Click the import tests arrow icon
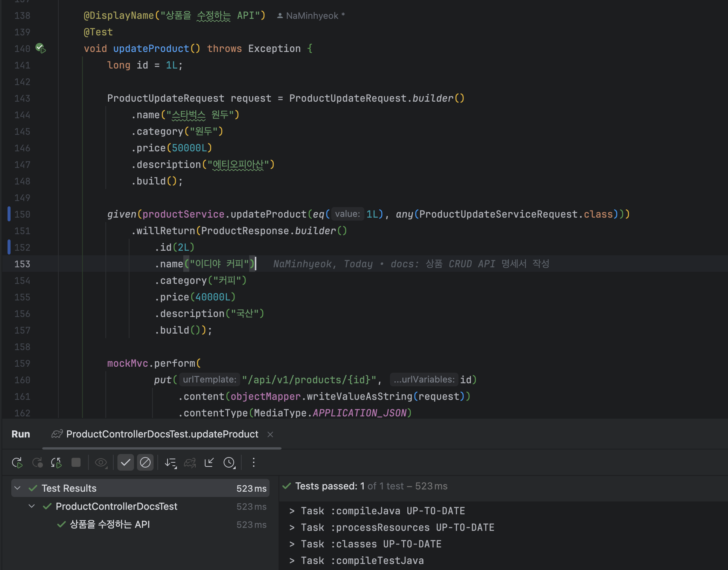Image resolution: width=728 pixels, height=570 pixels. [x=209, y=462]
